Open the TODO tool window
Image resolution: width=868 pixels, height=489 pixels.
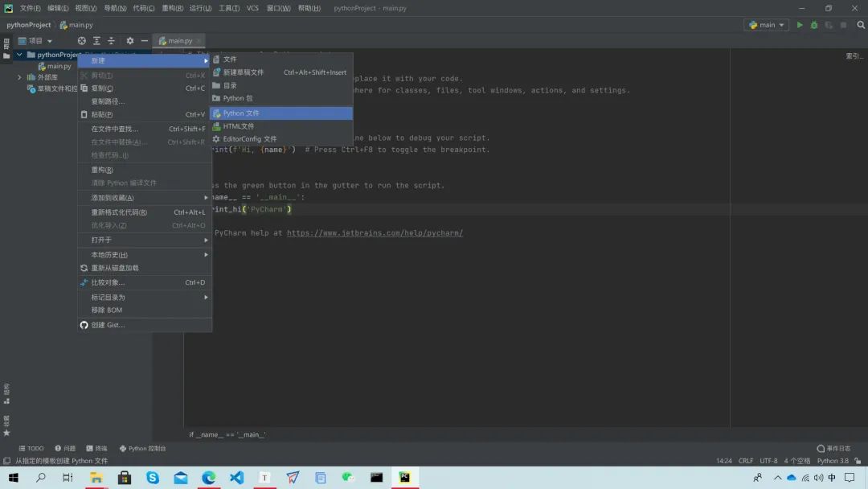click(31, 449)
